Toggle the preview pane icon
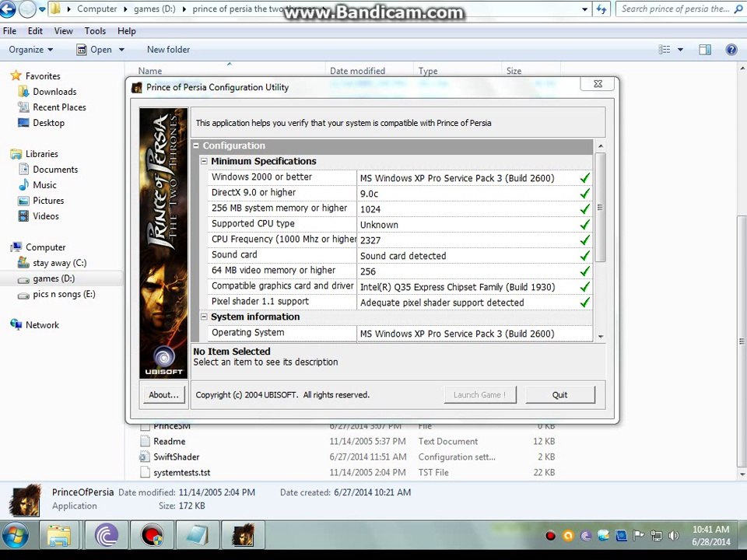747x560 pixels. click(705, 50)
